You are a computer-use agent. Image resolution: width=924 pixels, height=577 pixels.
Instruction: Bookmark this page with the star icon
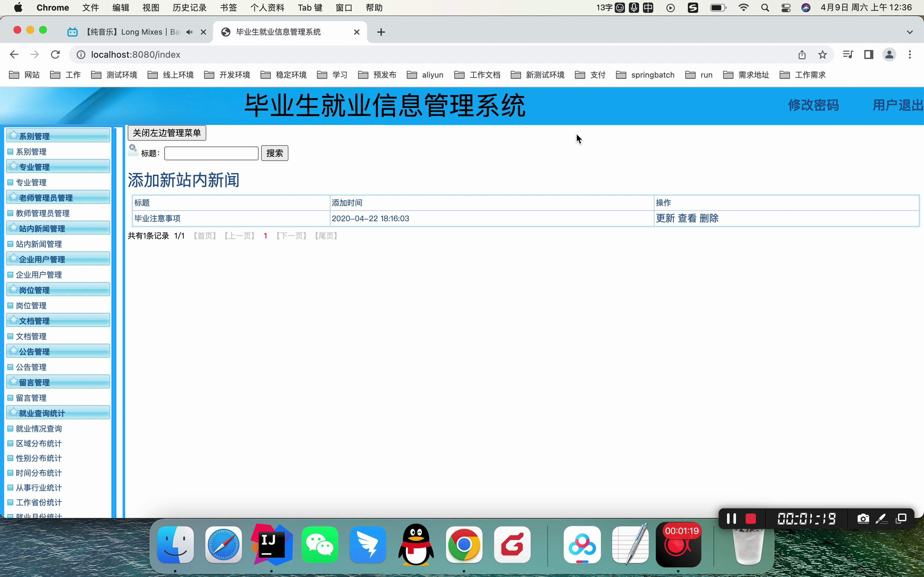[823, 55]
